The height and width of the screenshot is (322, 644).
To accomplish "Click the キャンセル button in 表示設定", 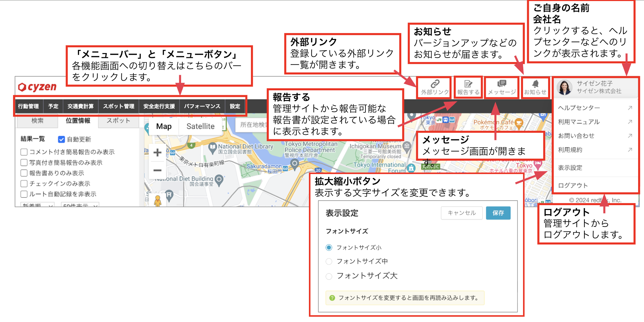I will pos(462,213).
